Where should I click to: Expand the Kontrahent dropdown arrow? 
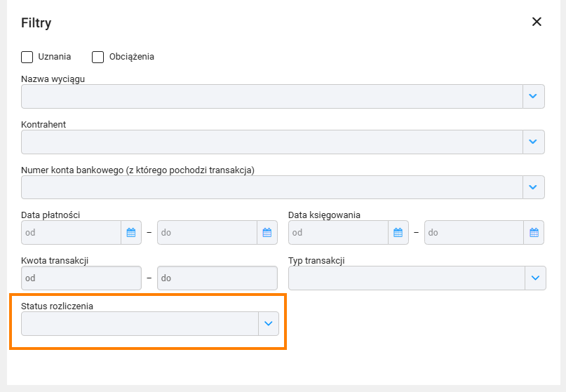533,142
